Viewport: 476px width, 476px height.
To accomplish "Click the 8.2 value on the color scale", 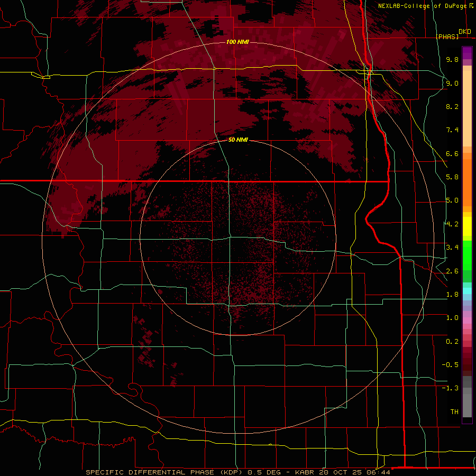I will coord(452,106).
